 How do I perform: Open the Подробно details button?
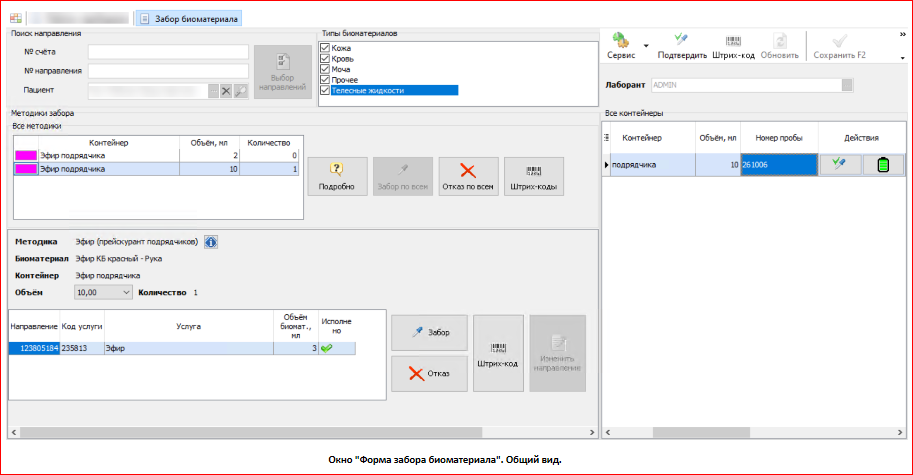coord(337,177)
